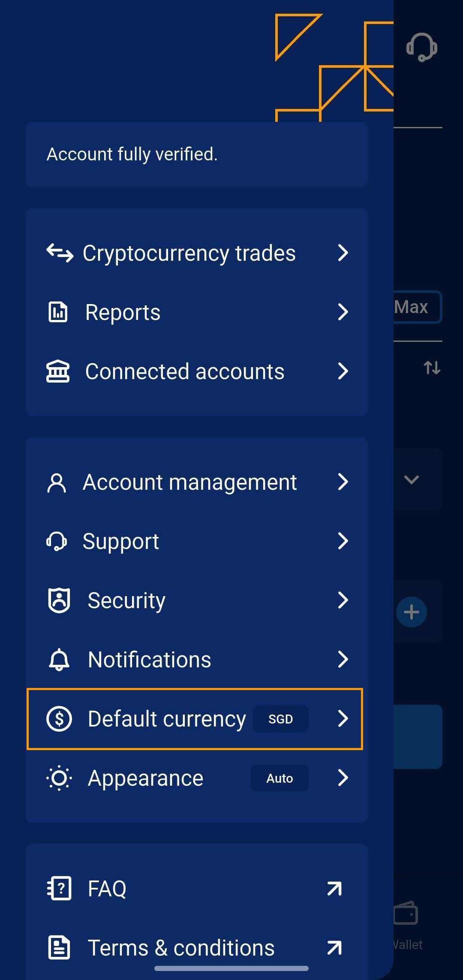
Task: Tap the Reports chart document icon
Action: click(x=58, y=312)
